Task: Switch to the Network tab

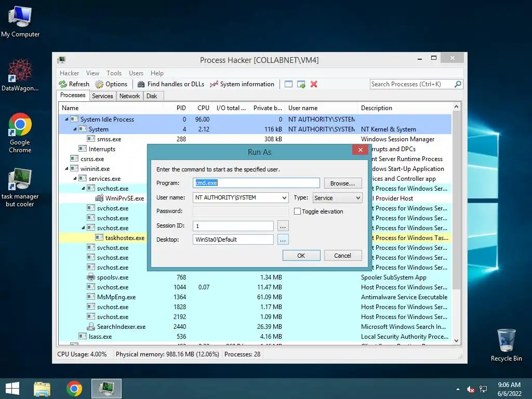Action: (x=129, y=96)
